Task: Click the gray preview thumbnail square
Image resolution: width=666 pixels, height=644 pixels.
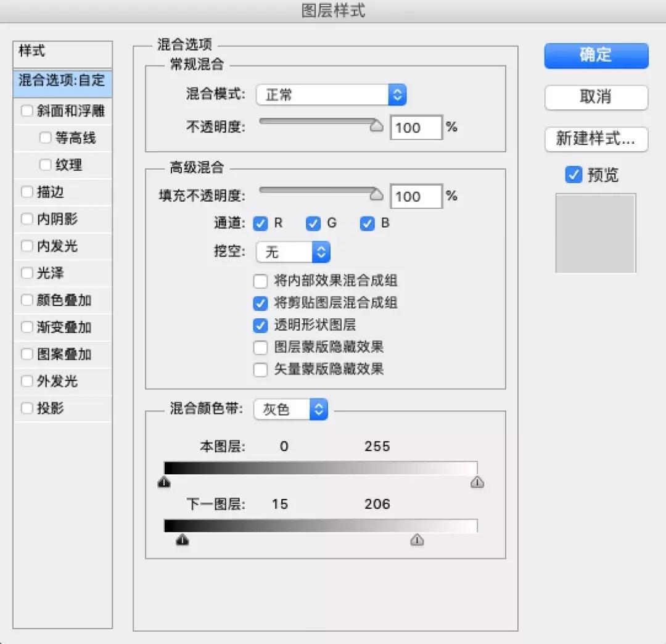Action: (x=595, y=233)
